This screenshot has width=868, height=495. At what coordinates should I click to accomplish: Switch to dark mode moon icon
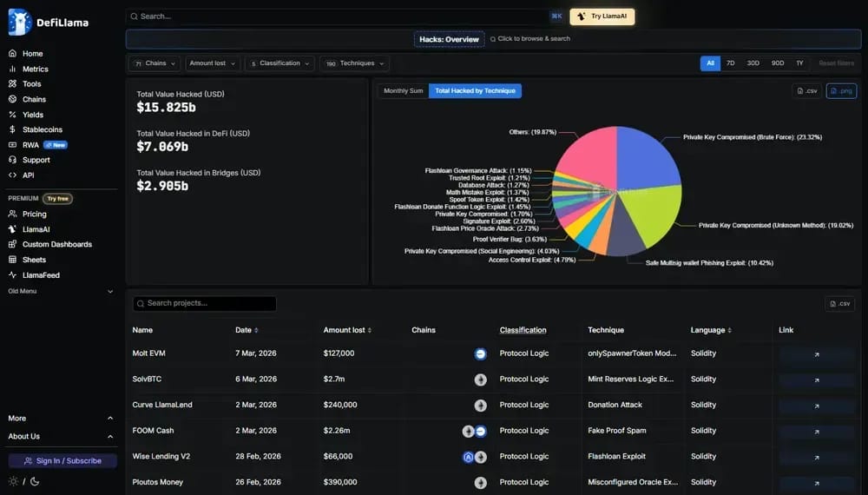(x=35, y=482)
